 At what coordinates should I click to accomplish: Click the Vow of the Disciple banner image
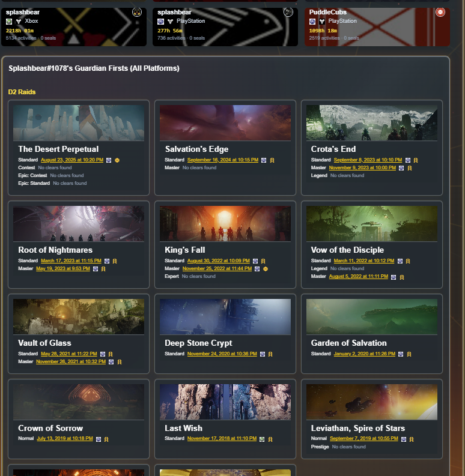point(372,224)
